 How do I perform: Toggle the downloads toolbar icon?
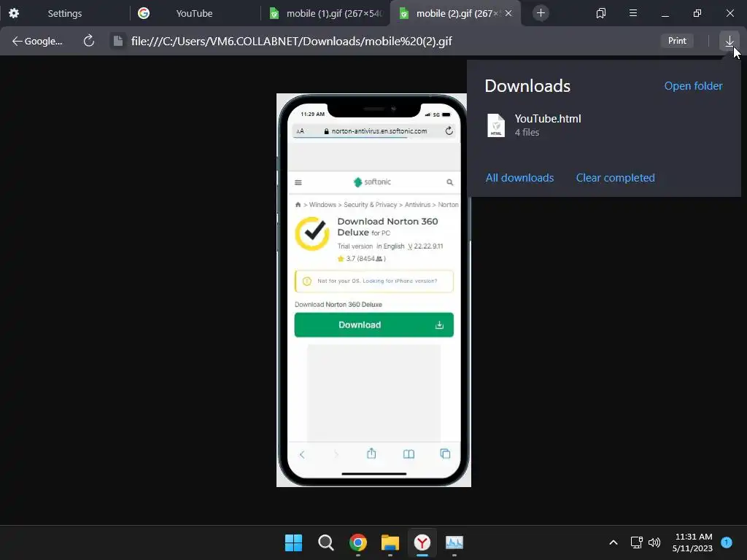(729, 41)
